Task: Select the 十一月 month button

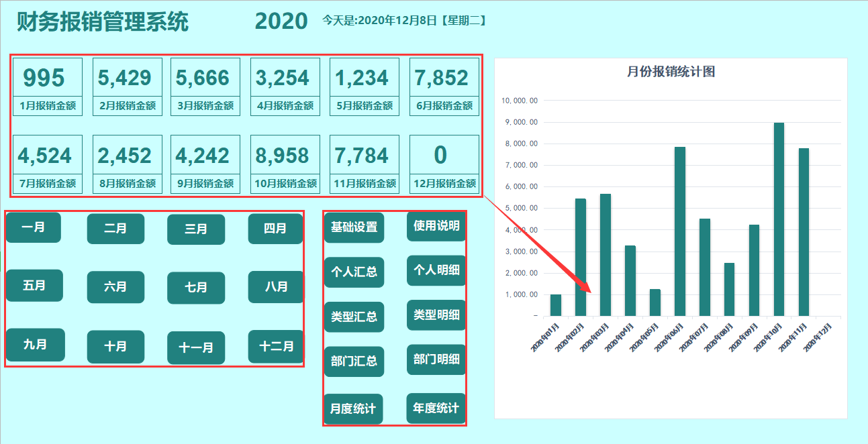Action: (196, 347)
